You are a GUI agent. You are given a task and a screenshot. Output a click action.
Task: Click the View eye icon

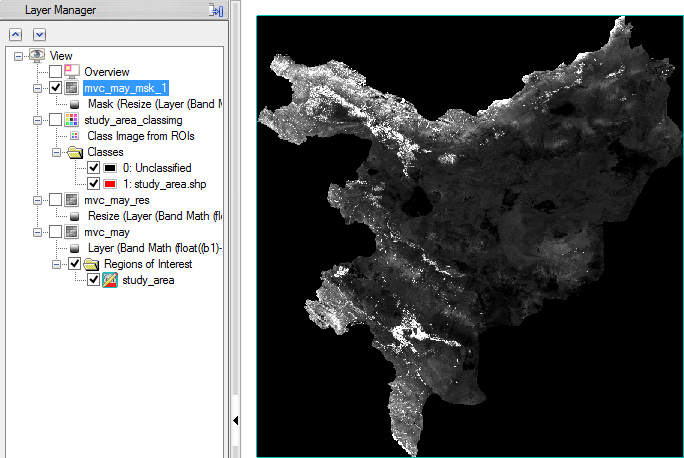tap(38, 56)
